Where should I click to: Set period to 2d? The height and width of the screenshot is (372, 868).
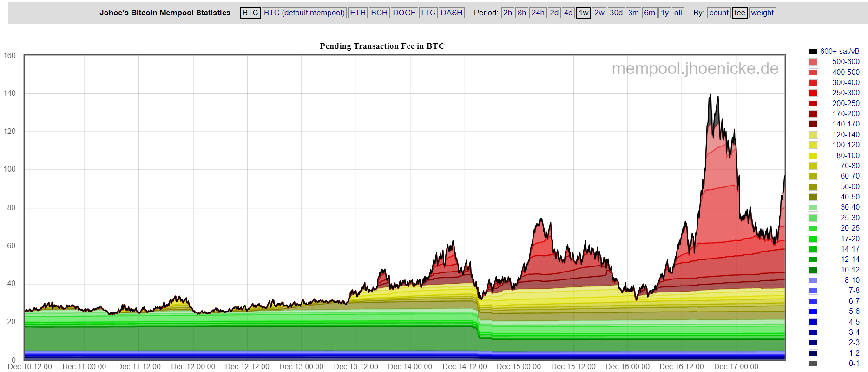[554, 13]
